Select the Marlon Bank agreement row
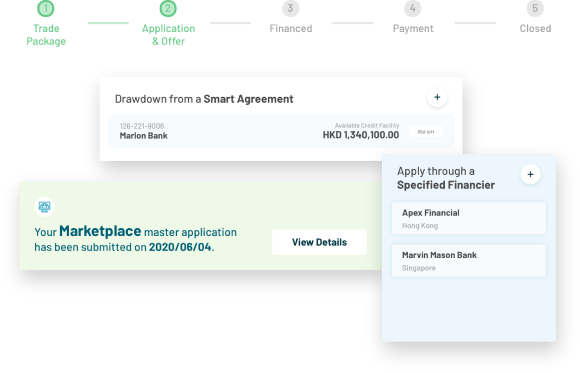Image resolution: width=580 pixels, height=373 pixels. (x=281, y=131)
